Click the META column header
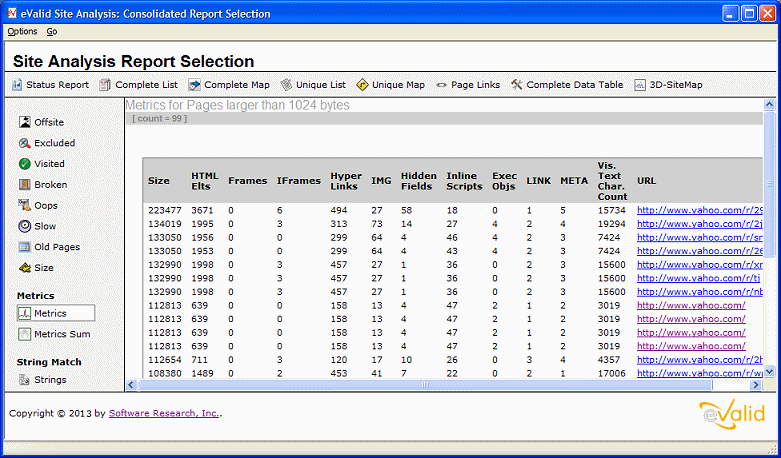Image resolution: width=781 pixels, height=458 pixels. (574, 181)
